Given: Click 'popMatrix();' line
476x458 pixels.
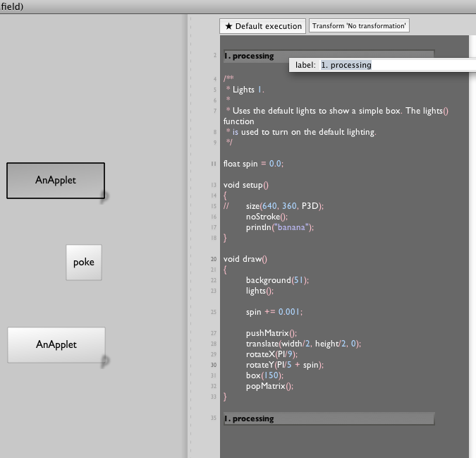Looking at the screenshot, I should [270, 386].
